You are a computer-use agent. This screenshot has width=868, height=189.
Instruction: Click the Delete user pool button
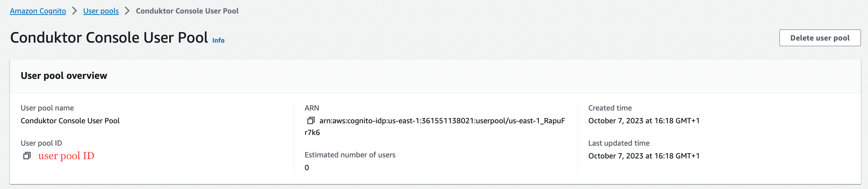pos(820,38)
